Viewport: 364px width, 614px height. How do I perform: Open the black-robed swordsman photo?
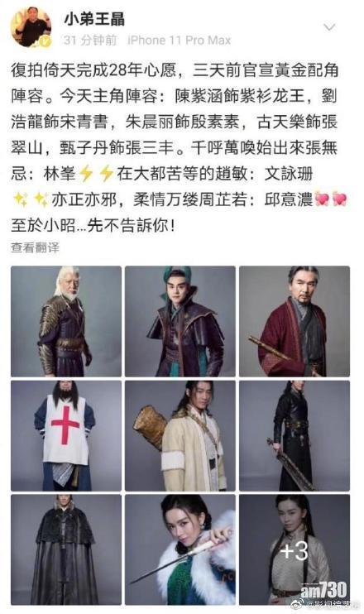point(295,435)
